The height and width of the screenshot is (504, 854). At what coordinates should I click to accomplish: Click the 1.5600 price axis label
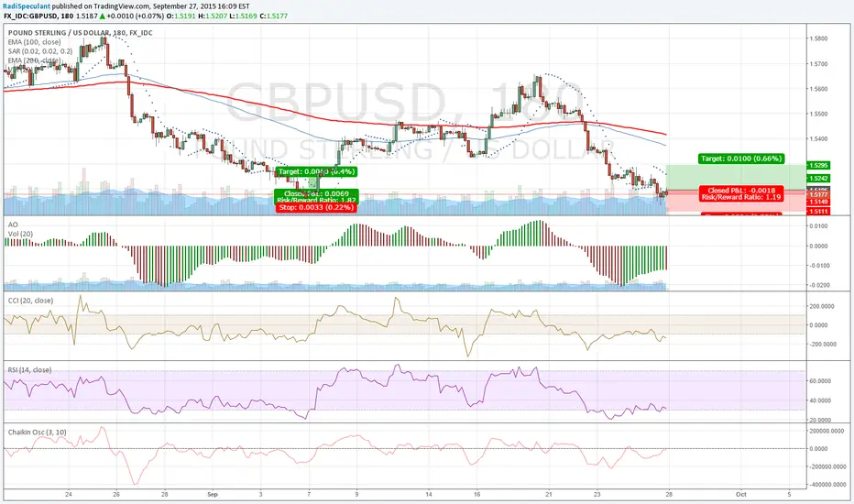point(818,89)
